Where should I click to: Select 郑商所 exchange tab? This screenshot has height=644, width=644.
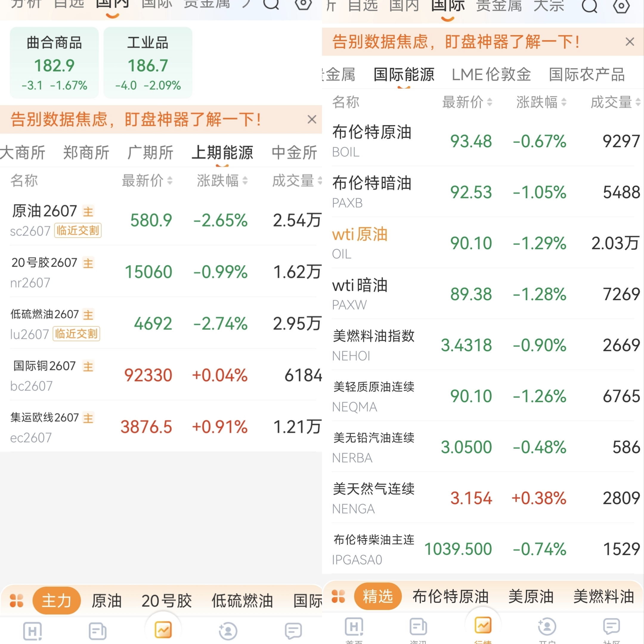click(x=86, y=153)
